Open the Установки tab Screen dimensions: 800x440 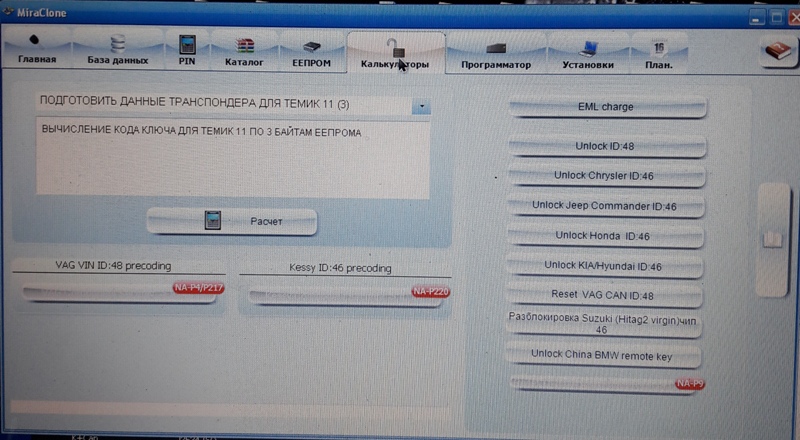[x=588, y=55]
